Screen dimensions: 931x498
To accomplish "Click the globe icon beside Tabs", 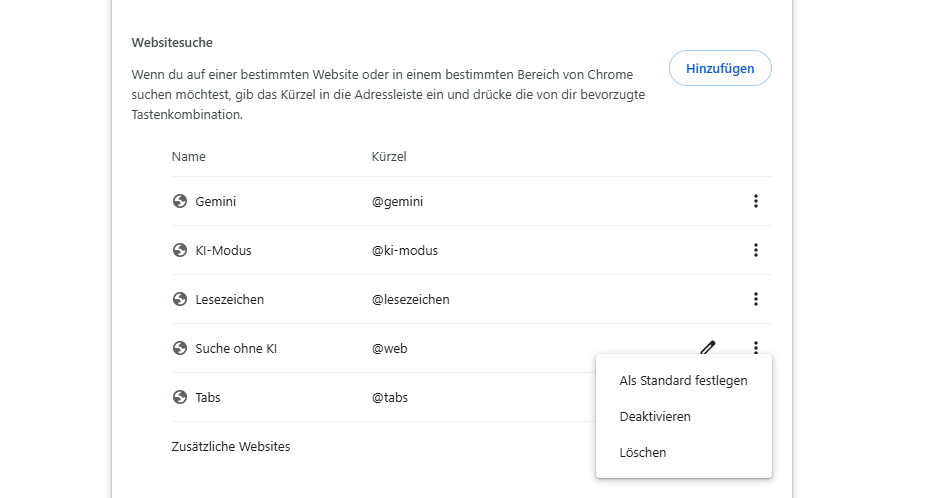I will coord(180,397).
